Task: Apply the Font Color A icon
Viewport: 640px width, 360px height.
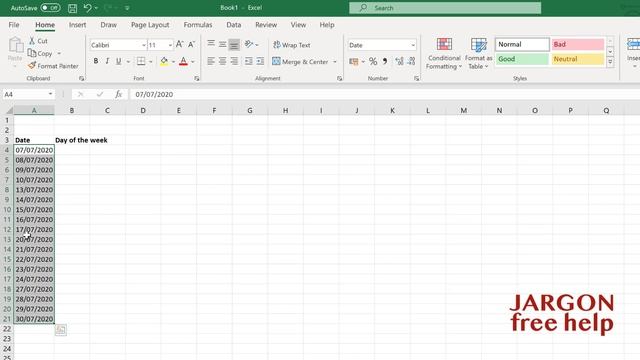Action: tap(183, 61)
